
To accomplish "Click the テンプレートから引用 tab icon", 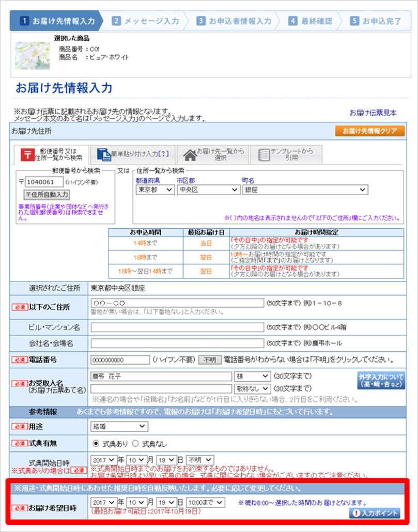I will [264, 154].
